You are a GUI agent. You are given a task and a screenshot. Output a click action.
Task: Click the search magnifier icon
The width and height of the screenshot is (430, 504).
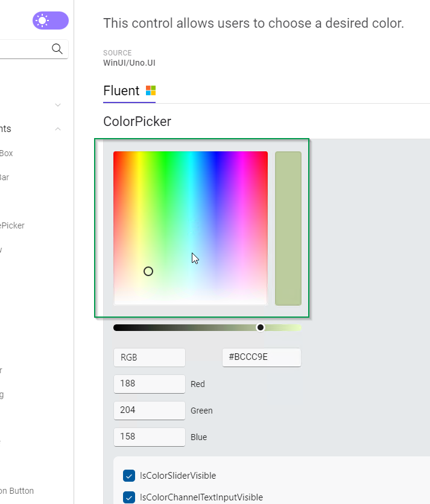pos(57,49)
